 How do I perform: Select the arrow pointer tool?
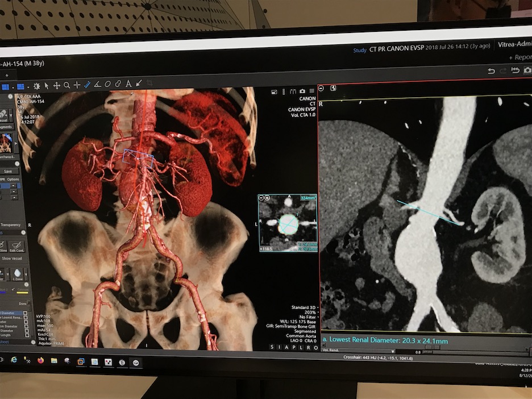point(47,85)
